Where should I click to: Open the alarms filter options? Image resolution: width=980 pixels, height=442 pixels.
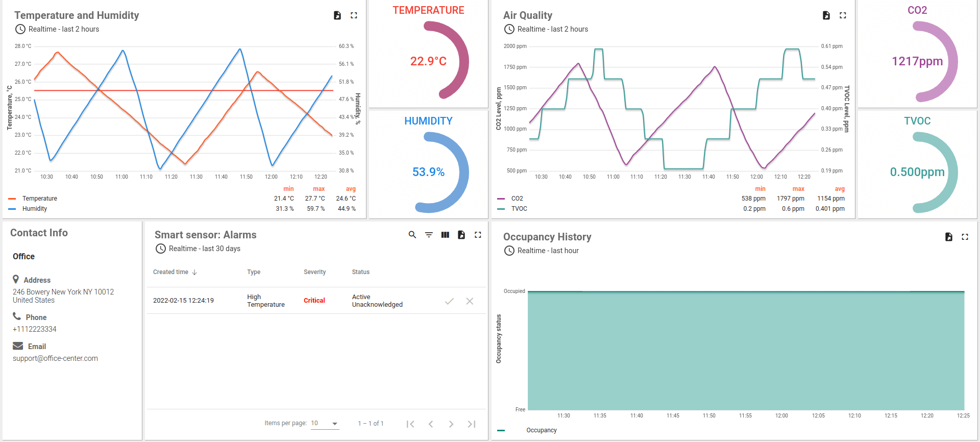(x=429, y=235)
